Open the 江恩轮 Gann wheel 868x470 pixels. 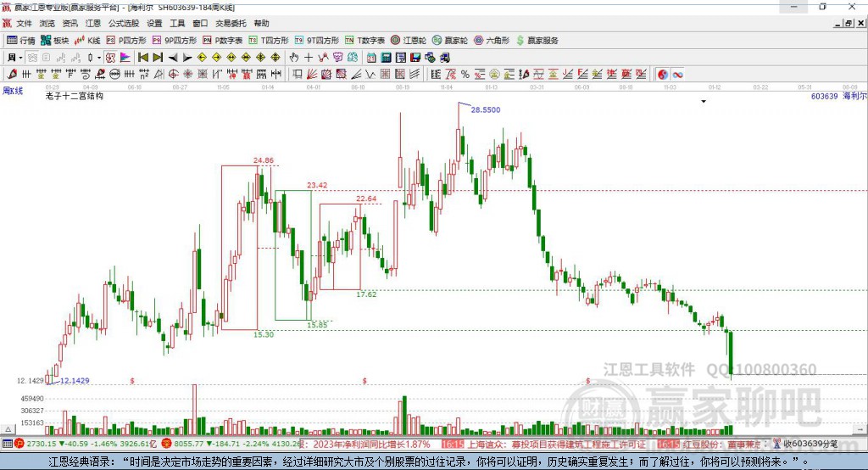[408, 41]
